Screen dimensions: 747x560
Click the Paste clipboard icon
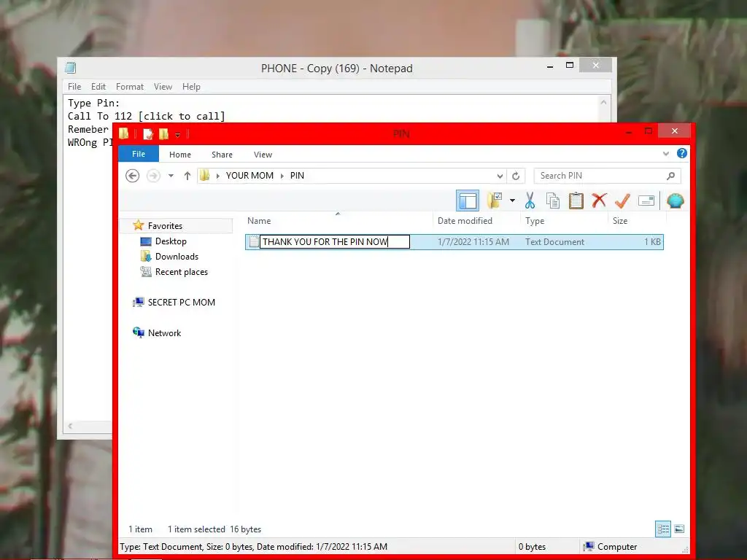(x=576, y=201)
